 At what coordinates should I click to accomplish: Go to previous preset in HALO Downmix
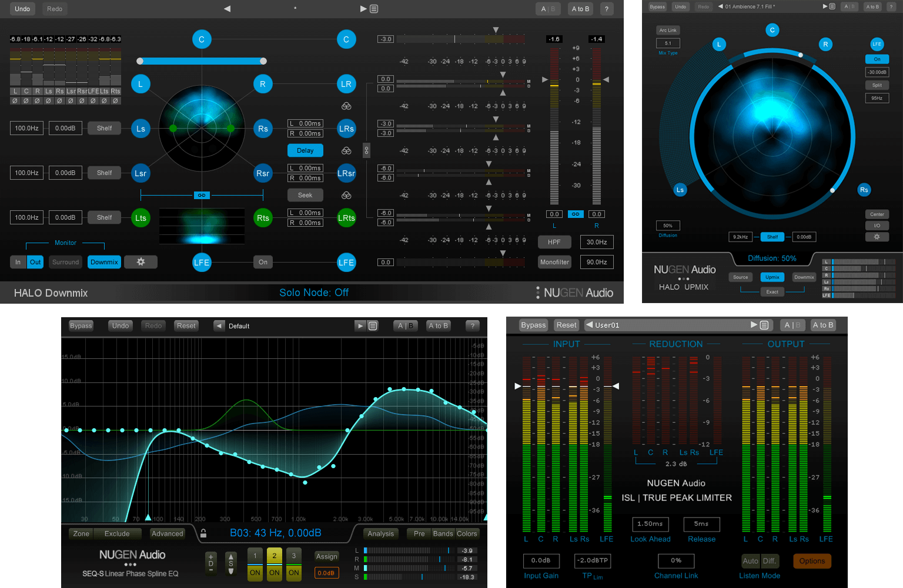coord(228,9)
